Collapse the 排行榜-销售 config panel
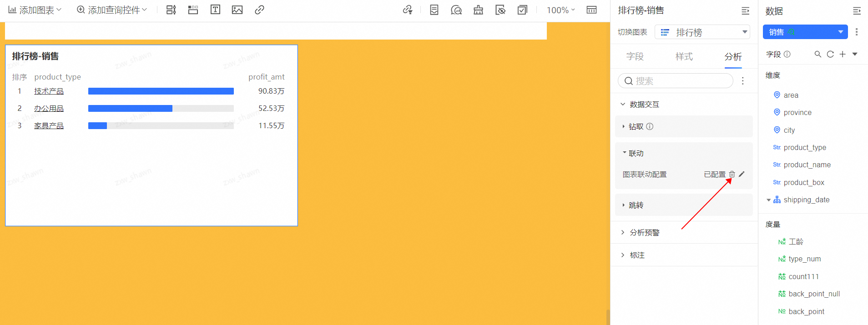Image resolution: width=868 pixels, height=325 pixels. pos(745,10)
